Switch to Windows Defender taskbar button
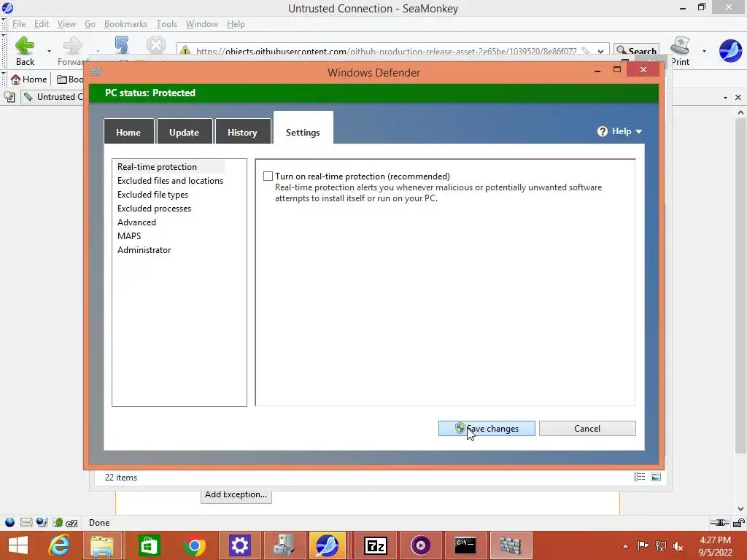 [x=510, y=545]
